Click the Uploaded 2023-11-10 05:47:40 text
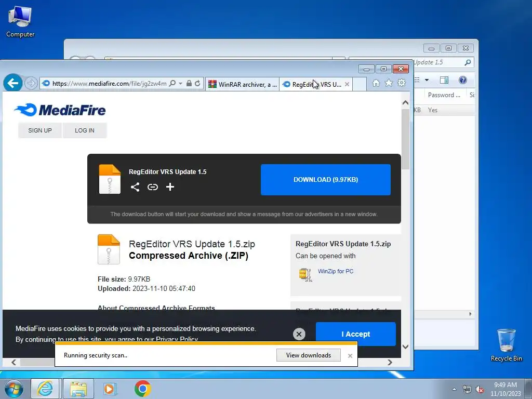Viewport: 532px width, 399px height. point(146,289)
